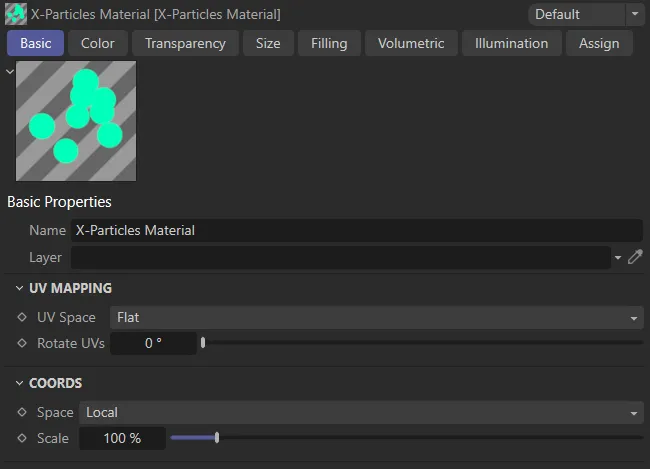Click the Scale 100 % value field
The width and height of the screenshot is (650, 469).
(x=122, y=438)
